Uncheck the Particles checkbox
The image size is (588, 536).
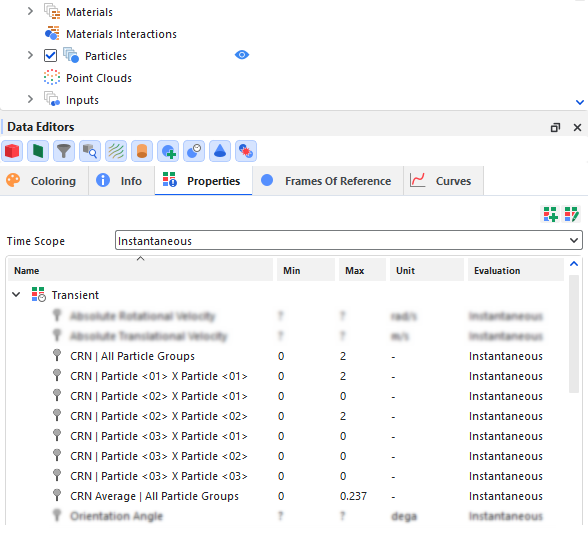[50, 56]
